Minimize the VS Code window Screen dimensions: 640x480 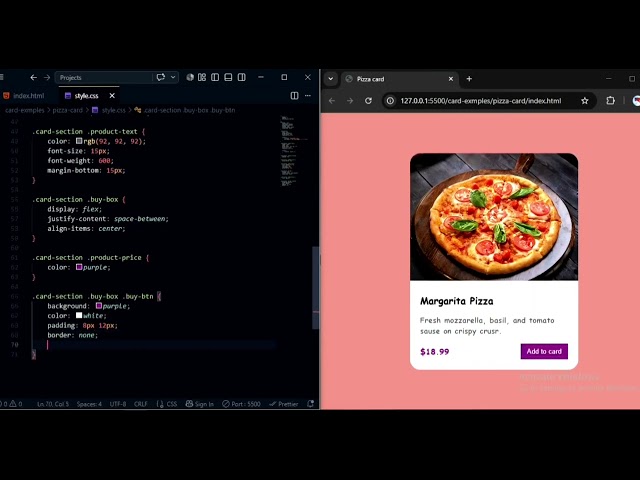[261, 77]
